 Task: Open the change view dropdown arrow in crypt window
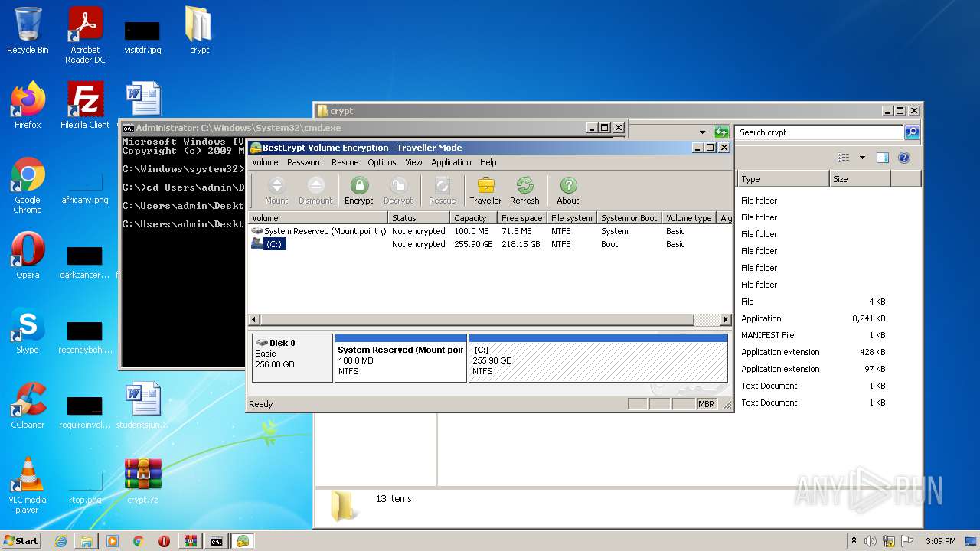tap(862, 158)
